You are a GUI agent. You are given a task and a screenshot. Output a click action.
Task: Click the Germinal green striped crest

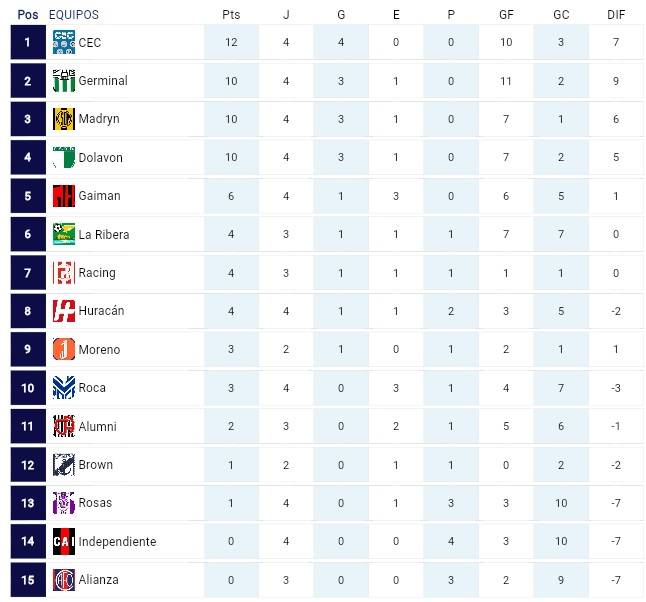tap(64, 81)
